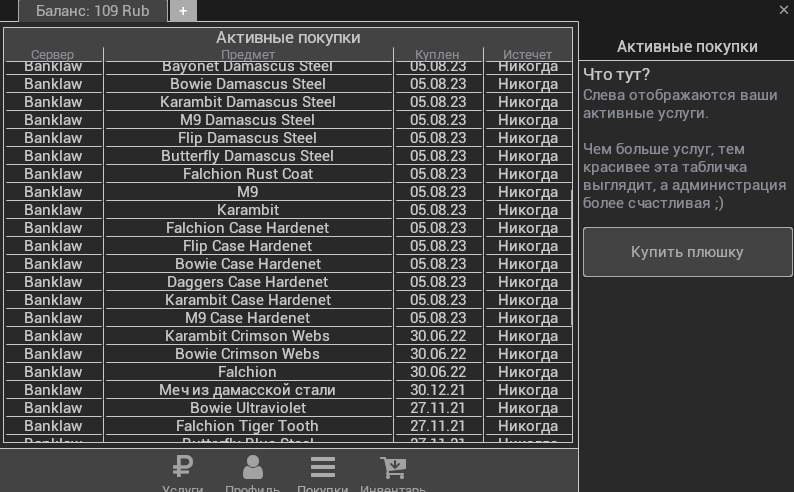Select the Flip Damascus Steel item
This screenshot has height=492, width=794.
coord(248,138)
